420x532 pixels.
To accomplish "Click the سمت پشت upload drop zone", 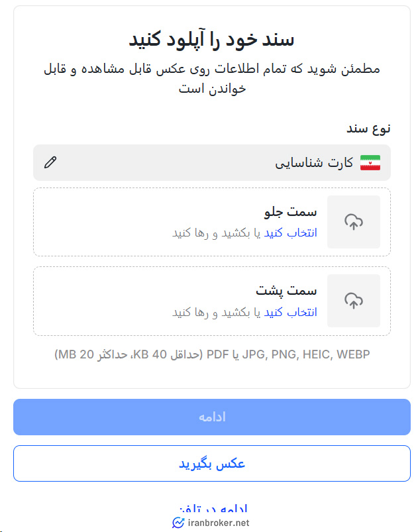I will pos(212,301).
